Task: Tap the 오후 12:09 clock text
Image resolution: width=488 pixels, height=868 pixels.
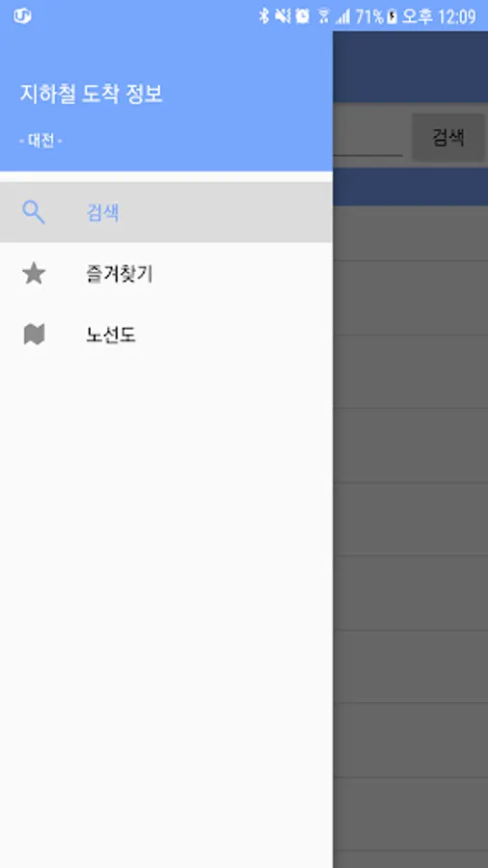Action: (x=439, y=16)
